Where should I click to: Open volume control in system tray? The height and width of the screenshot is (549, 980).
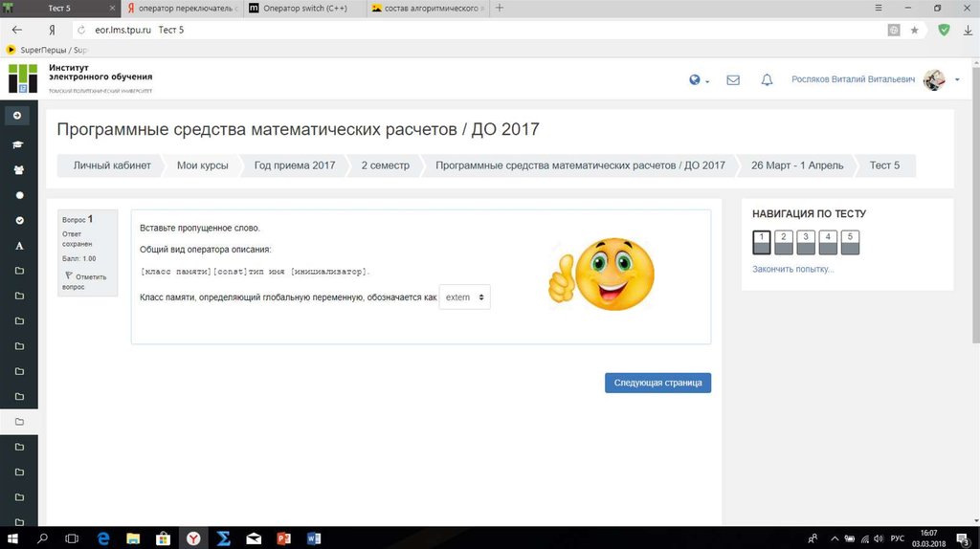879,538
